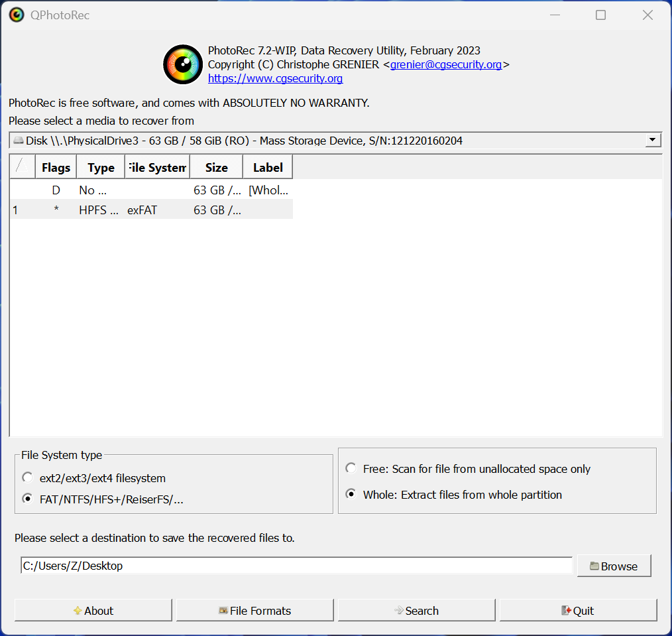The image size is (672, 636).
Task: Click the PhotoRec eye logo image
Action: click(183, 64)
